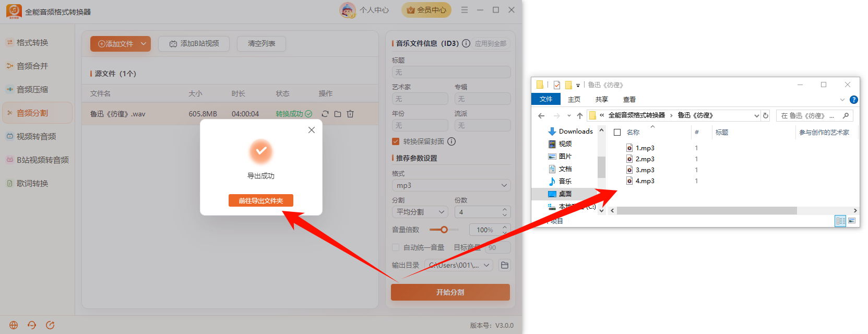
Task: Select 音频分割 sidebar item
Action: pyautogui.click(x=37, y=113)
